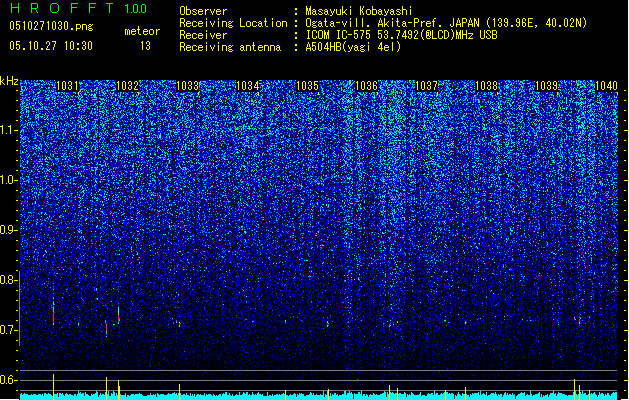Select the timestamp 05.10.27 10:30
The width and height of the screenshot is (629, 400).
tap(51, 46)
